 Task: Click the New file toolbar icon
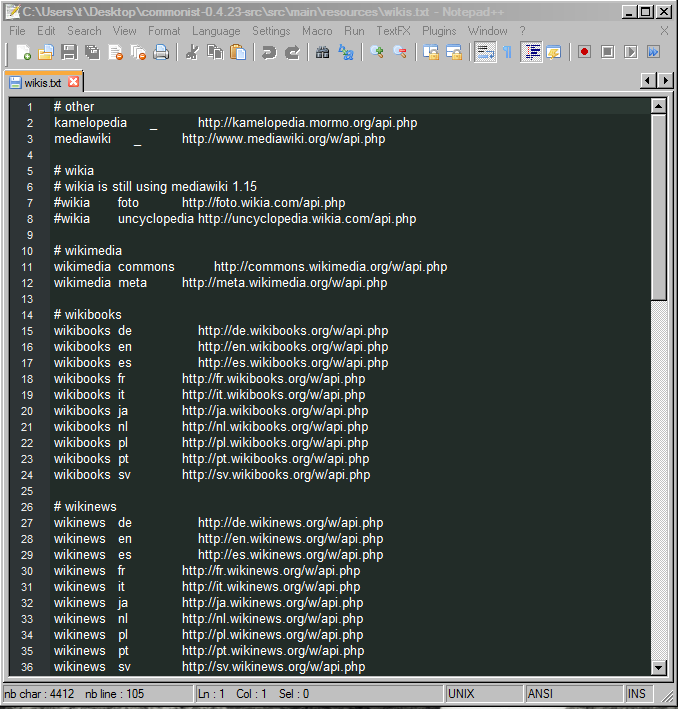coord(24,53)
